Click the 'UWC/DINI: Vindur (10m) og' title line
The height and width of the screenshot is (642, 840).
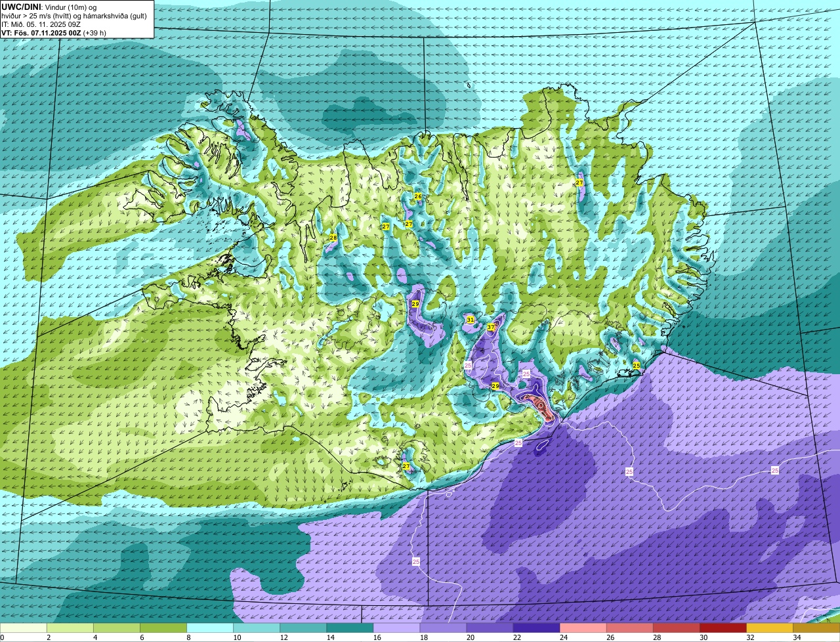click(49, 7)
